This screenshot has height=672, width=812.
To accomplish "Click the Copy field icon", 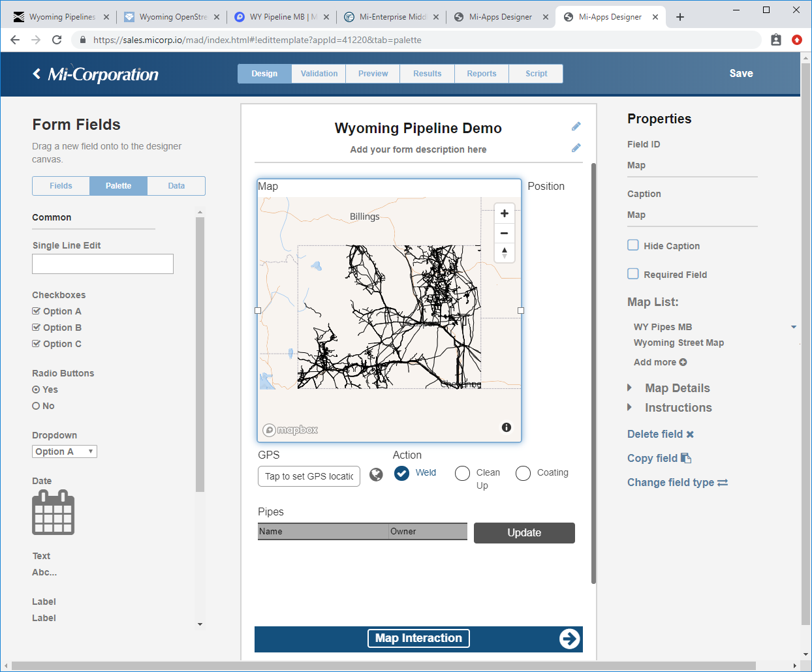I will (686, 458).
